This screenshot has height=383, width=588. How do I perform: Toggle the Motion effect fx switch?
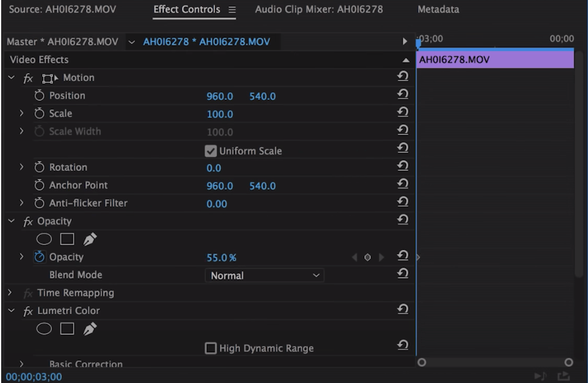(x=28, y=78)
